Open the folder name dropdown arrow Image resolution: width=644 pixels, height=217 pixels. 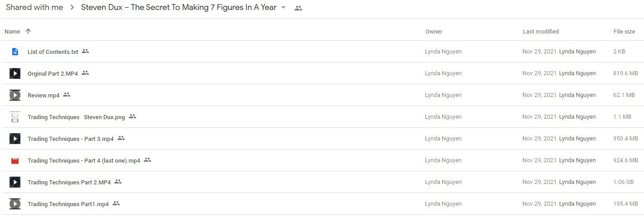click(x=283, y=7)
